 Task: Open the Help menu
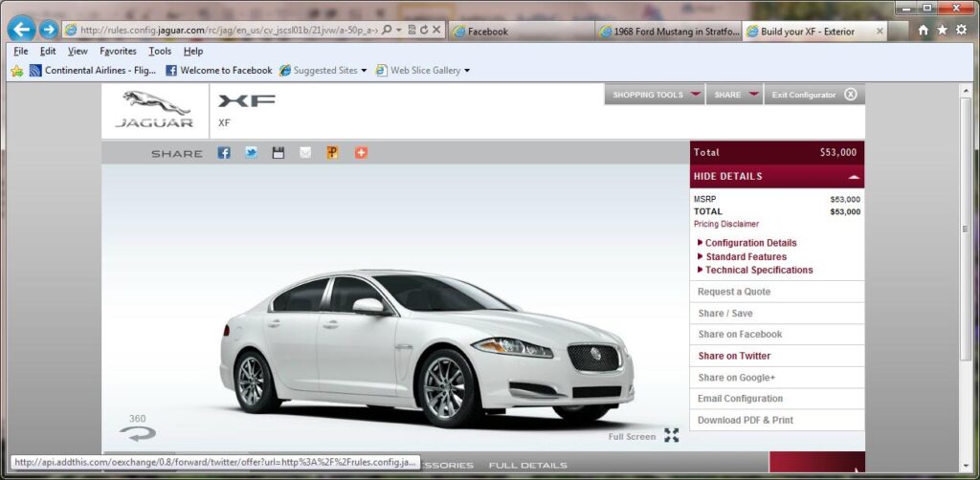click(x=193, y=52)
